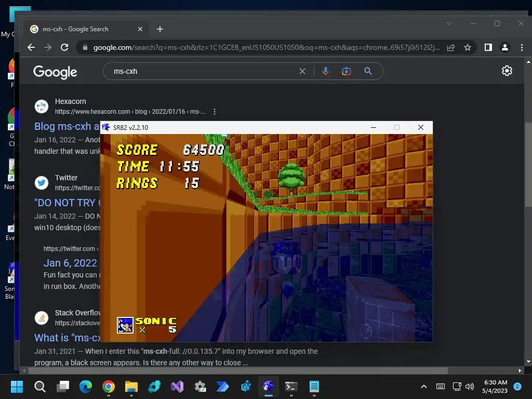Screen dimensions: 532x399
Task: Open the Twitter "DO NOT TRY" result
Action: 67,203
